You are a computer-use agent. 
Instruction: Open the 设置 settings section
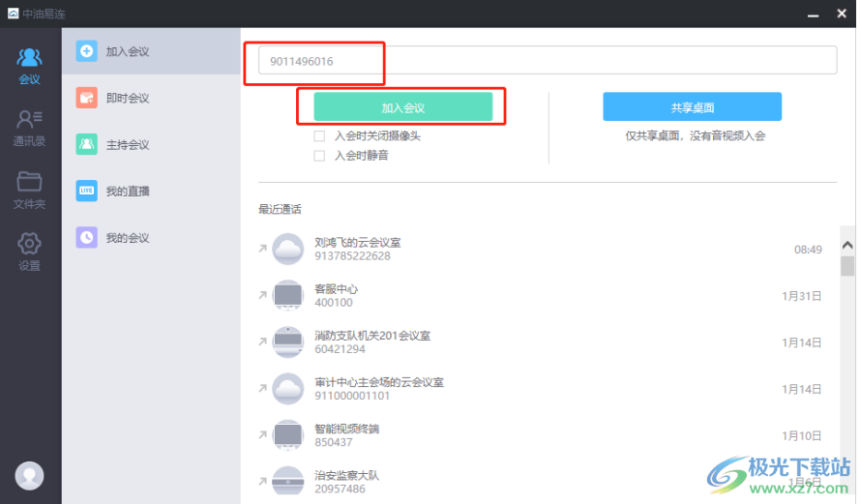point(30,252)
